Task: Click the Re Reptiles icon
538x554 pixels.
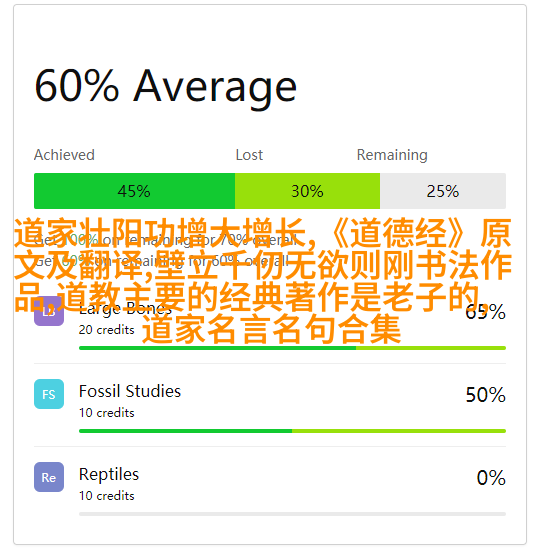Action: click(49, 477)
